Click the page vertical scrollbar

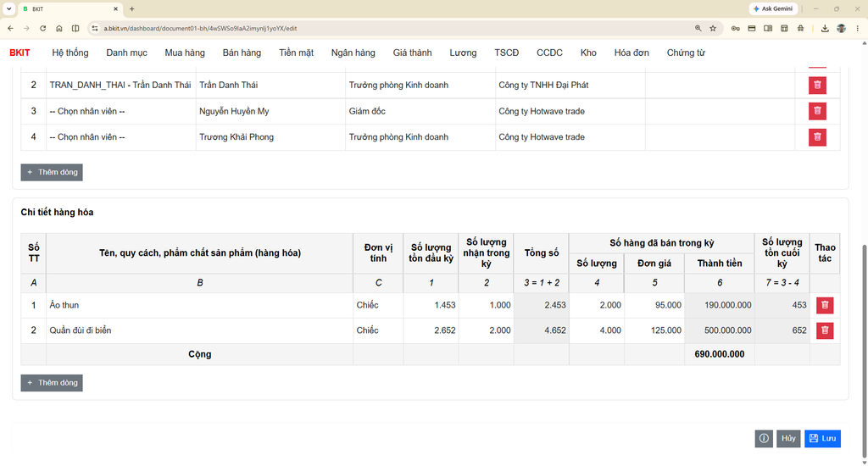[864, 352]
